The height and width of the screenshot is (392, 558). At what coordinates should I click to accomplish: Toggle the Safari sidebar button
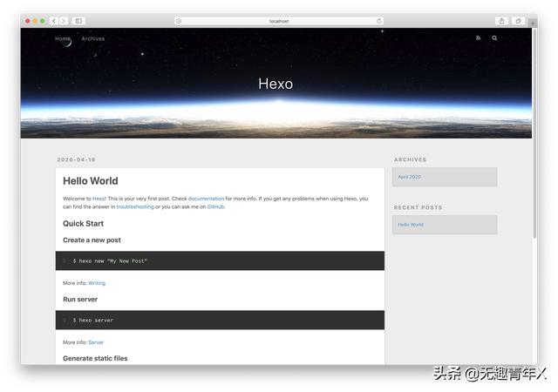tap(78, 21)
